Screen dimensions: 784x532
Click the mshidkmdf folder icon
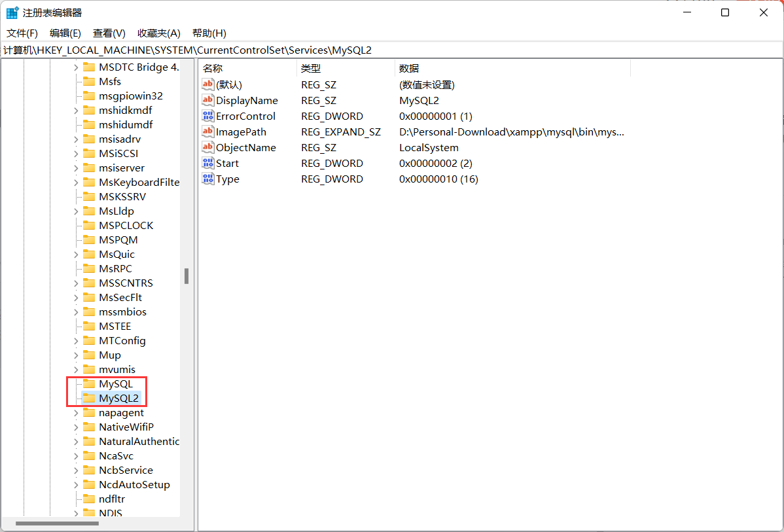tap(89, 110)
